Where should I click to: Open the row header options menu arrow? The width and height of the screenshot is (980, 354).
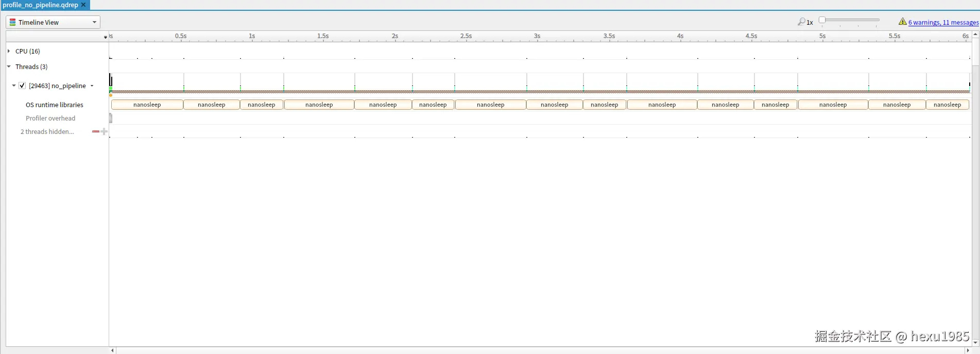coord(106,37)
